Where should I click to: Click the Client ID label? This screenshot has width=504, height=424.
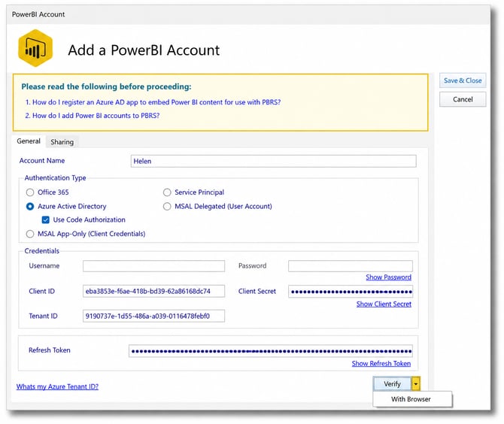pos(42,292)
